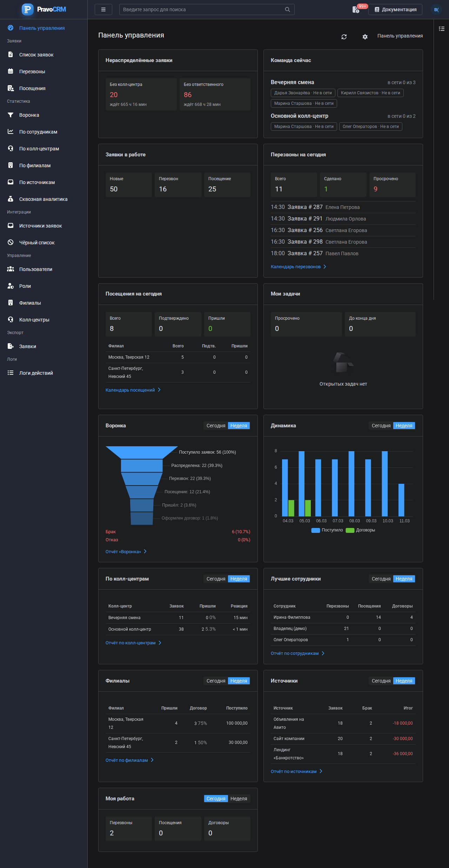
Task: Open Отчёт по филиалам link
Action: coord(129,760)
